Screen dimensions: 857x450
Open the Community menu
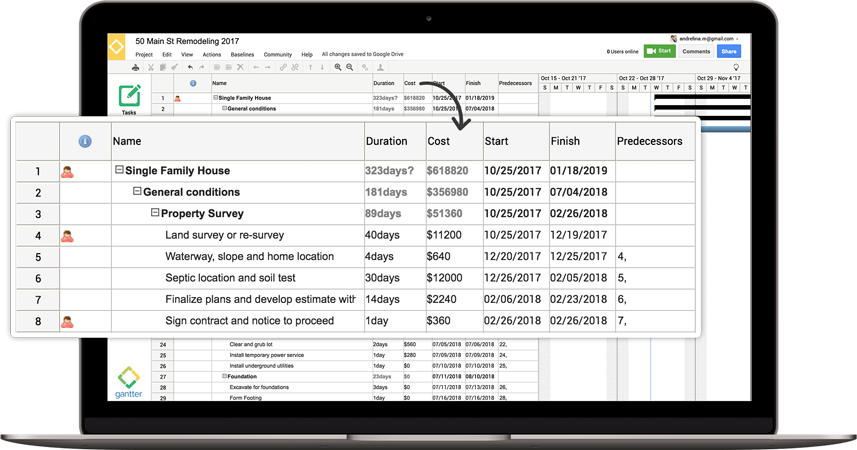(277, 55)
